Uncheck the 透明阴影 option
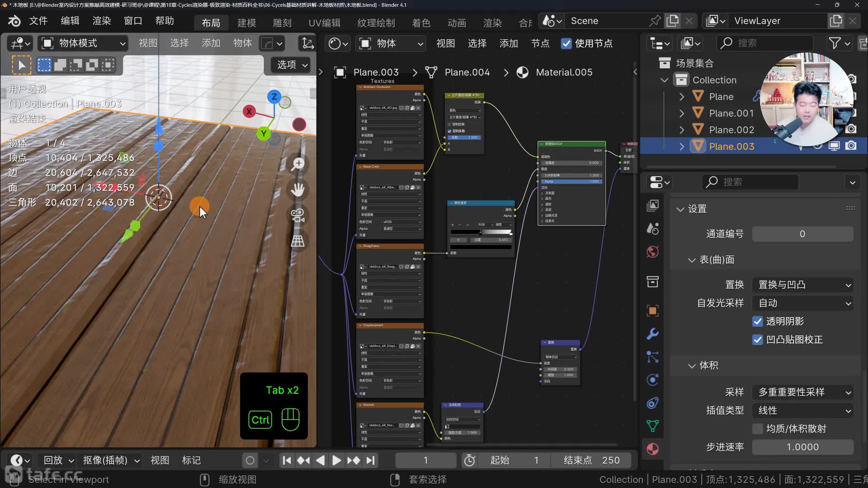 pyautogui.click(x=758, y=321)
